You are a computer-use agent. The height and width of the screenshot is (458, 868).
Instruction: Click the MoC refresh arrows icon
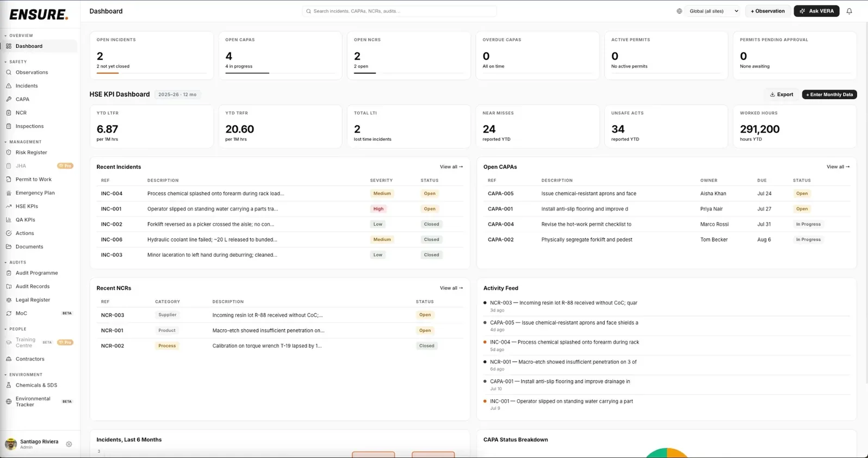[x=9, y=313]
